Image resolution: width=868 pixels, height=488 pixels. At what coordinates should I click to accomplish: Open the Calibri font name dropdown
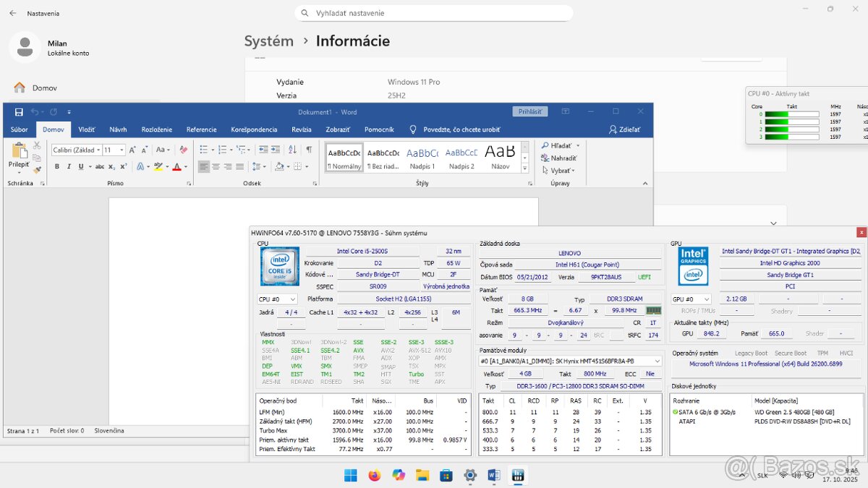(x=98, y=150)
